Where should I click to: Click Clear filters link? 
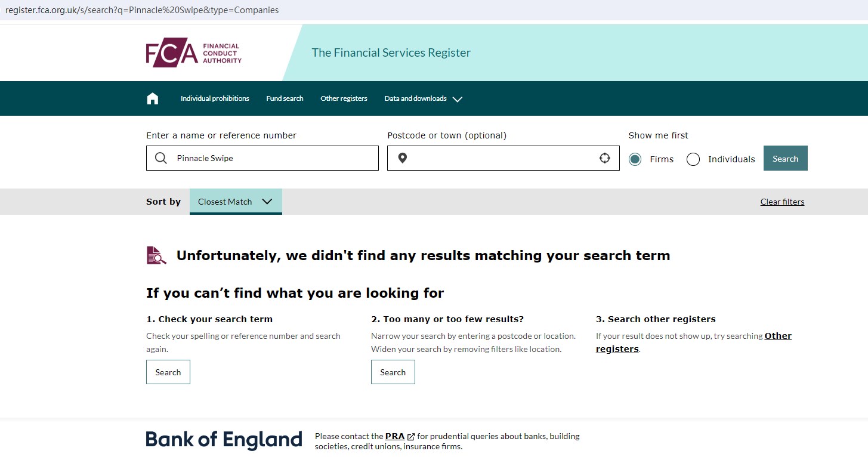(x=782, y=202)
